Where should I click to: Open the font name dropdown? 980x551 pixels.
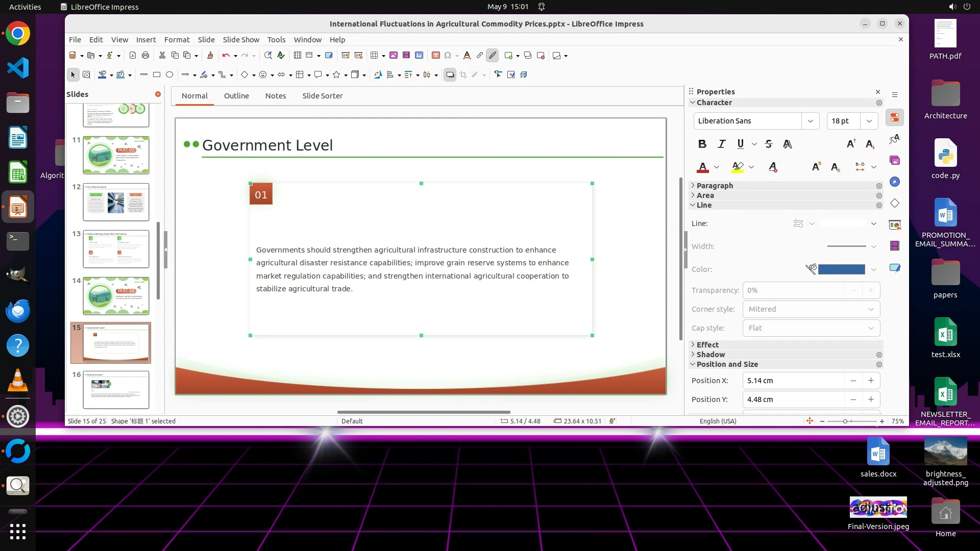[810, 121]
